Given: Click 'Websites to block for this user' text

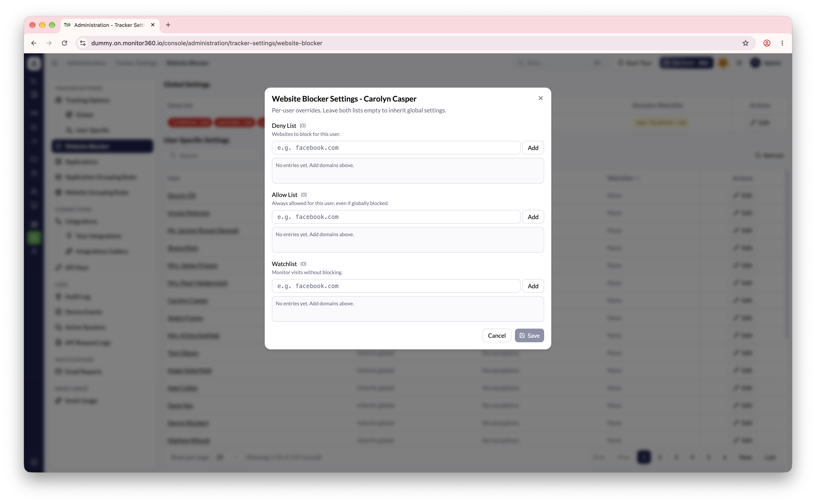Looking at the screenshot, I should 306,134.
